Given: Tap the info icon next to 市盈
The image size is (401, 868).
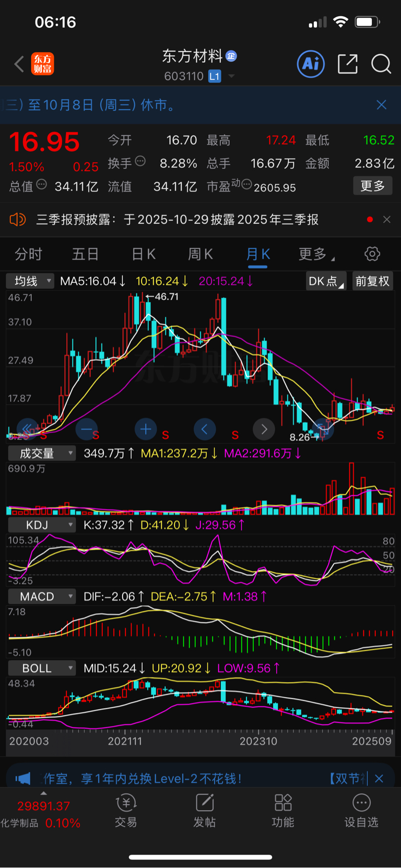Looking at the screenshot, I should 246,184.
